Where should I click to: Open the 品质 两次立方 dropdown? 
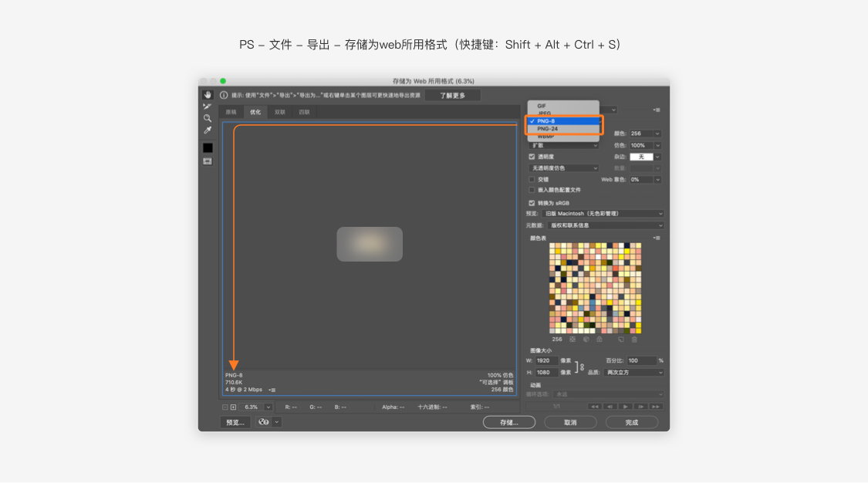click(x=633, y=373)
